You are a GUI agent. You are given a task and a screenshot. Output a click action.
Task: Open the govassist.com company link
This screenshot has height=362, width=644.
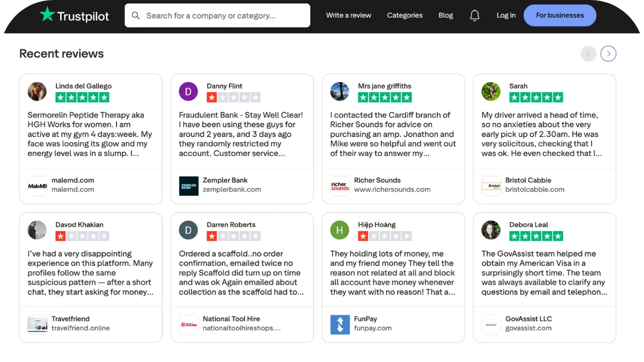coord(528,328)
